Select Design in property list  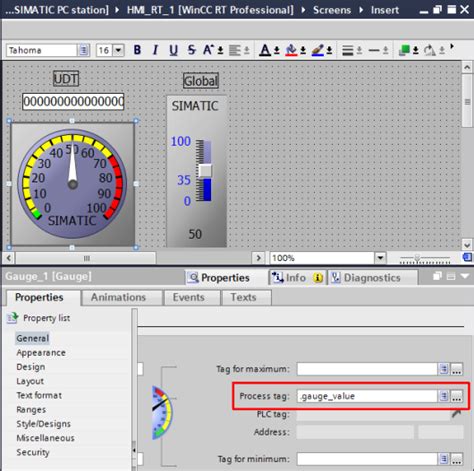coord(31,367)
